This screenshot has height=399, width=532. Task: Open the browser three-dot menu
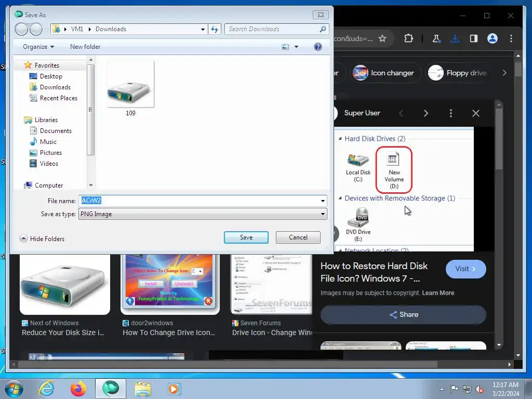tap(511, 38)
